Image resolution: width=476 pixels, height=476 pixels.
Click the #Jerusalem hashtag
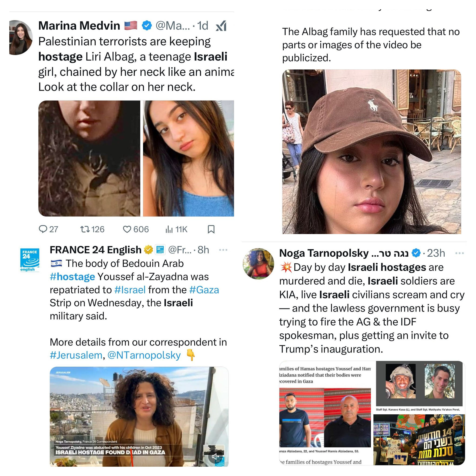[x=76, y=355]
